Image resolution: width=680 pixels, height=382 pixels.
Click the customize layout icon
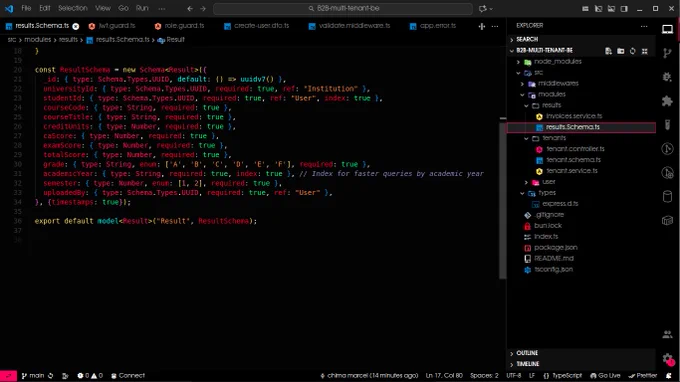585,9
